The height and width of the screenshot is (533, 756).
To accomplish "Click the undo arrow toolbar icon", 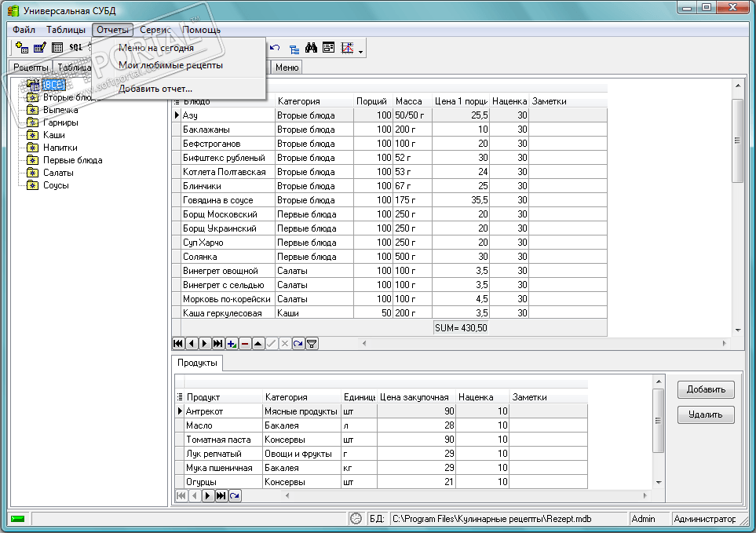I will [275, 48].
